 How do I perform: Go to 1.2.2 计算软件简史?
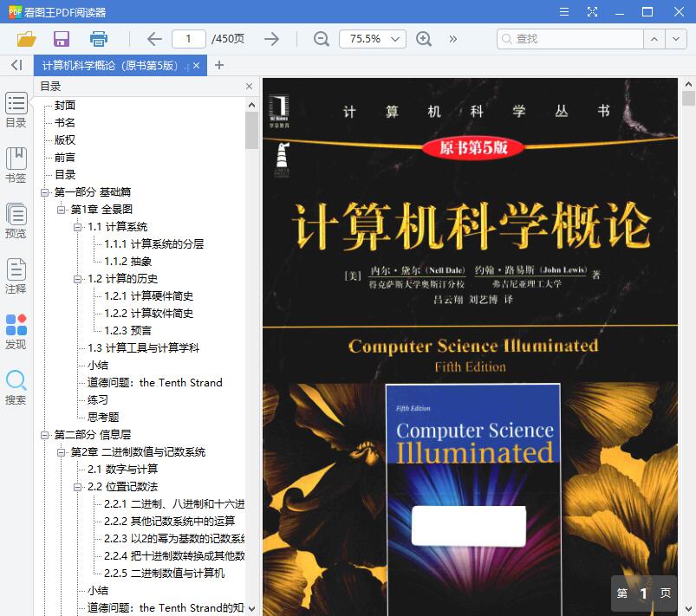149,314
